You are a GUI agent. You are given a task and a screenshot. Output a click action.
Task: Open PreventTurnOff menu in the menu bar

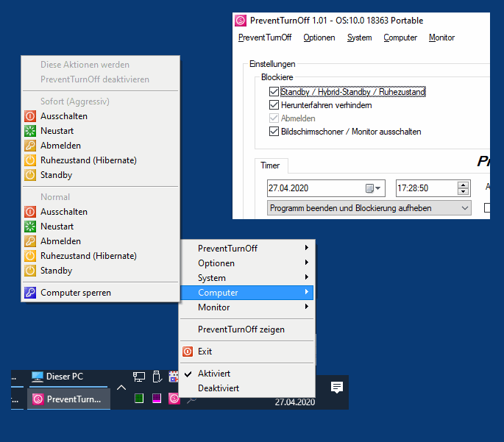click(265, 38)
